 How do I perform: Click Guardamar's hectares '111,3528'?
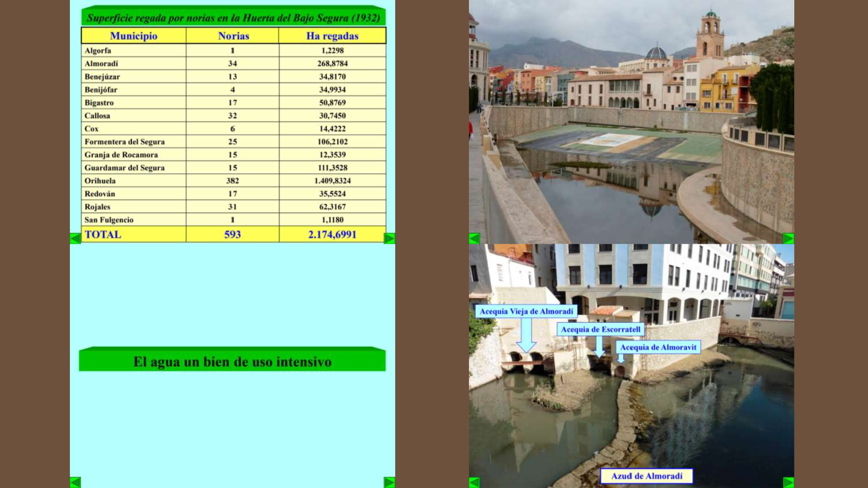tap(333, 168)
